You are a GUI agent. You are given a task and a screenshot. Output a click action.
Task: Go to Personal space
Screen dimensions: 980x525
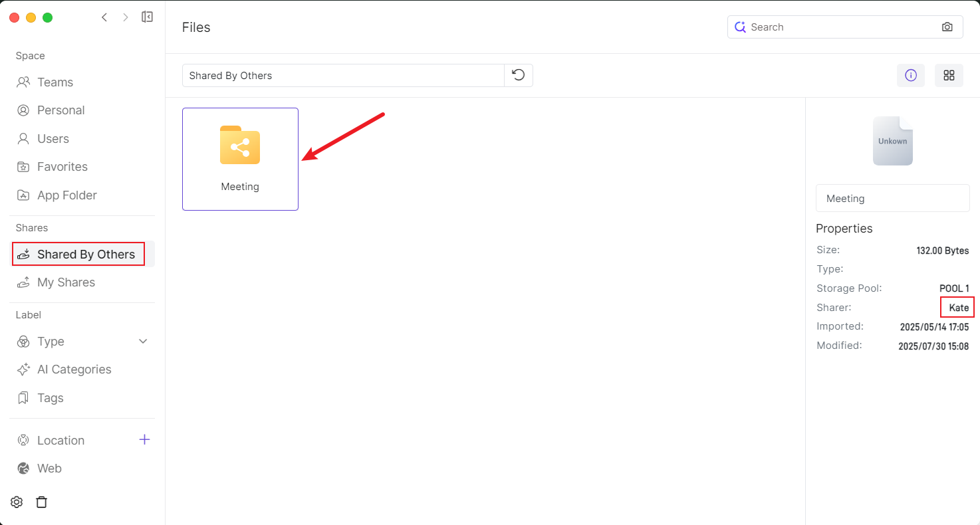(61, 110)
